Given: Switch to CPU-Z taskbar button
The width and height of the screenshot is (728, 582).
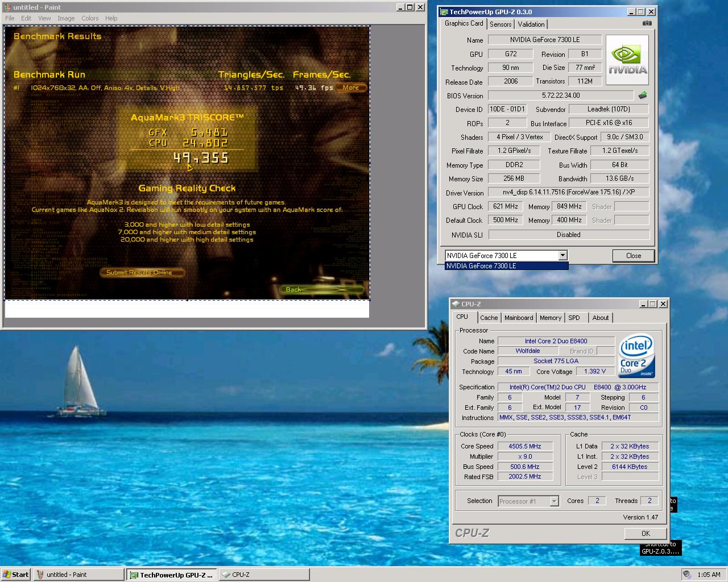Looking at the screenshot, I should pos(264,575).
